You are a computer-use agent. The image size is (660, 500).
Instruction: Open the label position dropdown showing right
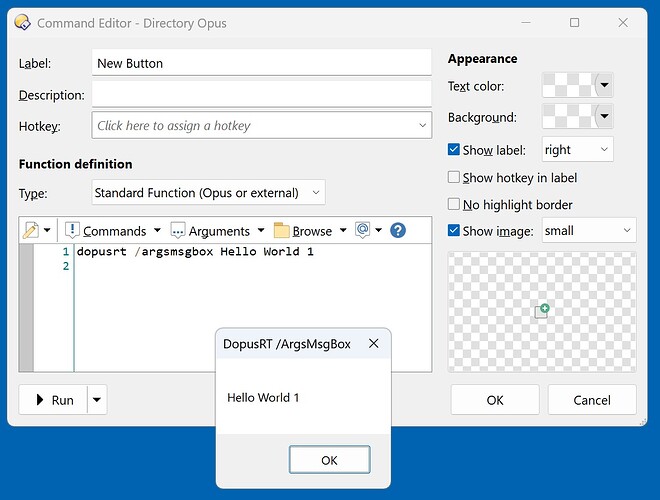coord(578,149)
